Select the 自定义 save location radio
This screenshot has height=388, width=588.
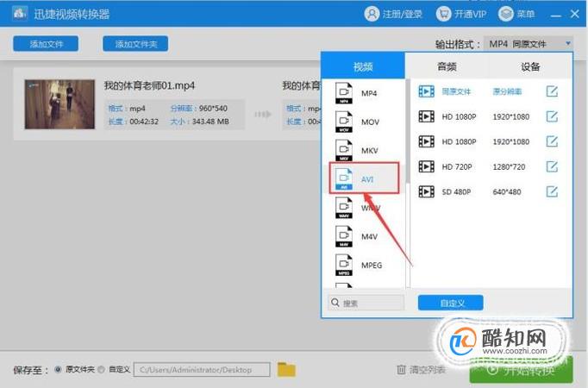click(101, 370)
